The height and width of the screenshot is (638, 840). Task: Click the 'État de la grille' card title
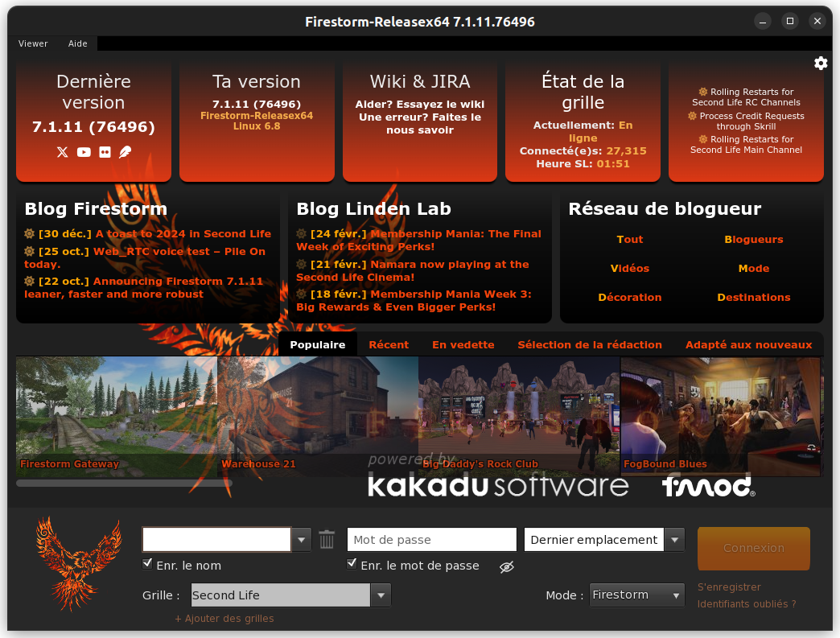tap(583, 93)
